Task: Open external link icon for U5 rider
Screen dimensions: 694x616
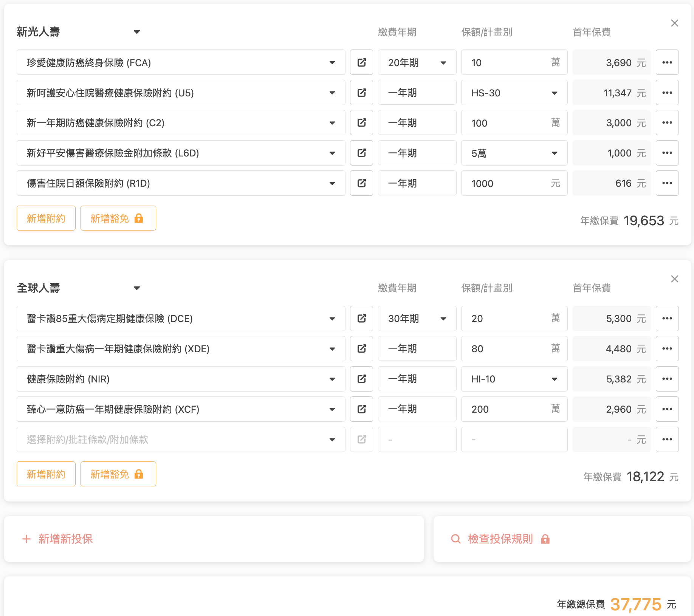Action: (x=361, y=93)
